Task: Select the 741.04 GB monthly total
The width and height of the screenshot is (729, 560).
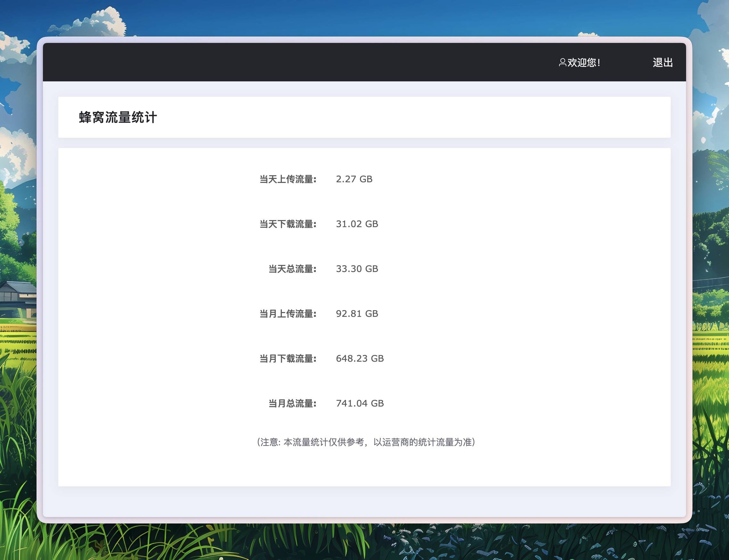Action: [x=359, y=403]
